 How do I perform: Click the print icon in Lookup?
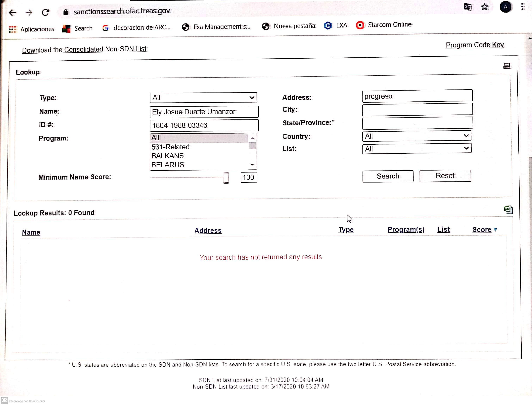pos(507,66)
